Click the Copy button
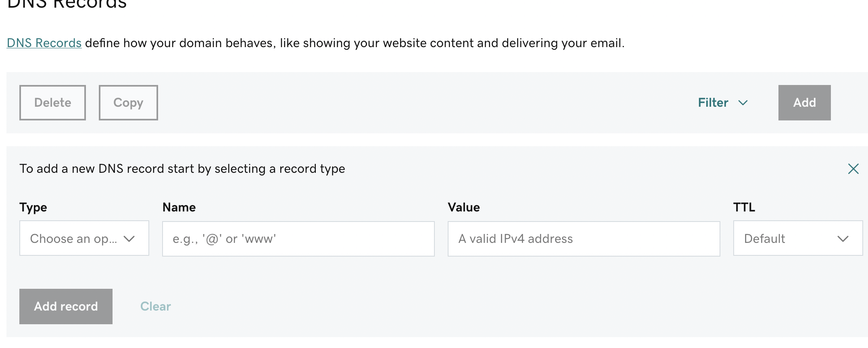 (x=128, y=103)
